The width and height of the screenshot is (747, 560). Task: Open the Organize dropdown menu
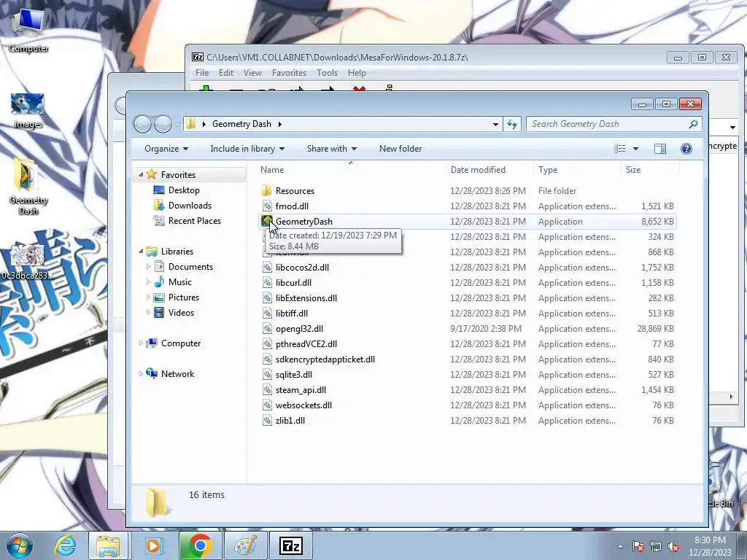coord(166,149)
